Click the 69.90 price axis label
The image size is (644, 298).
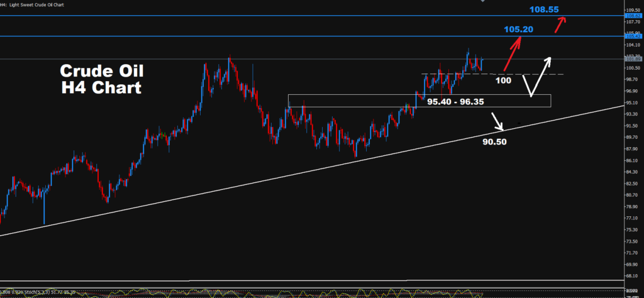coord(633,264)
